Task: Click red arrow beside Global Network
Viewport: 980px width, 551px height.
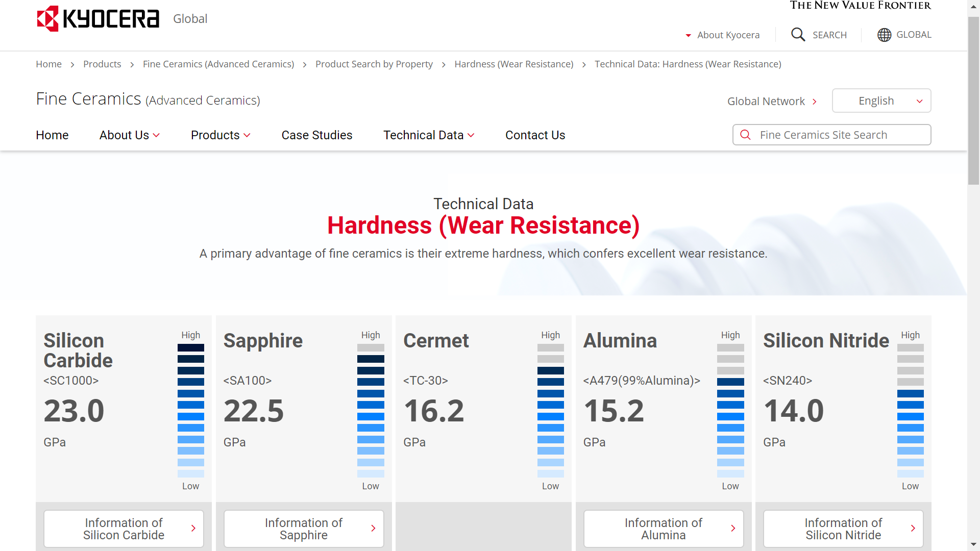Action: 815,102
